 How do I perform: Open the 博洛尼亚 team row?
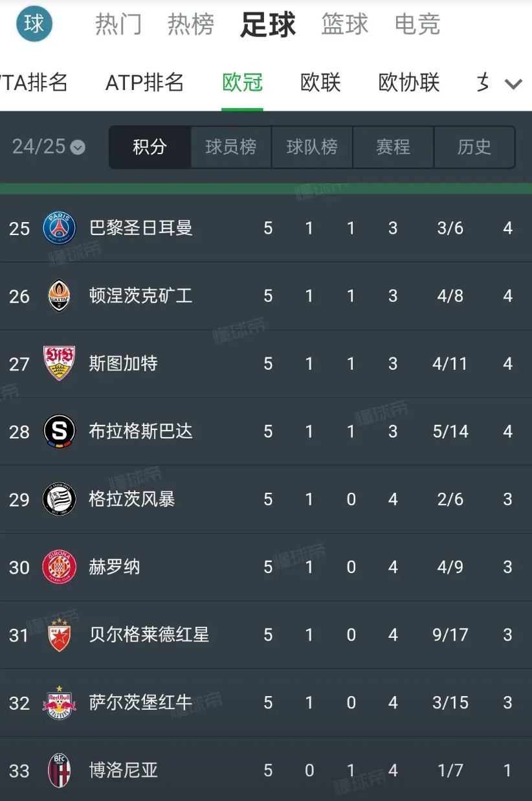tap(266, 769)
